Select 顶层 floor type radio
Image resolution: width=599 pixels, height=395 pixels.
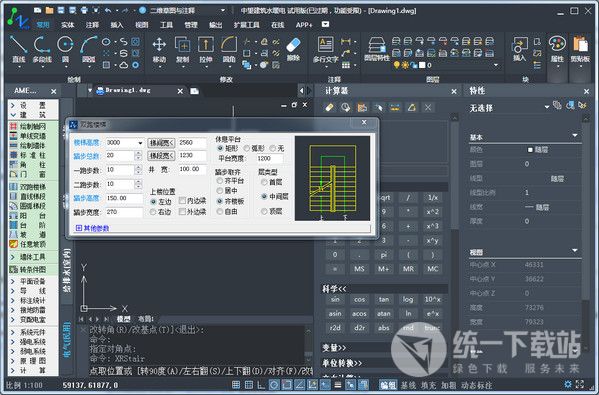[264, 211]
